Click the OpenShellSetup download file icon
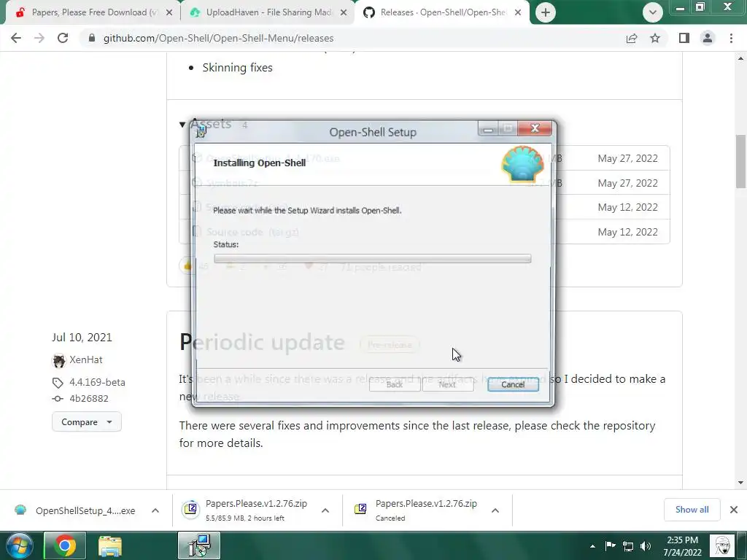The width and height of the screenshot is (747, 560). (20, 510)
